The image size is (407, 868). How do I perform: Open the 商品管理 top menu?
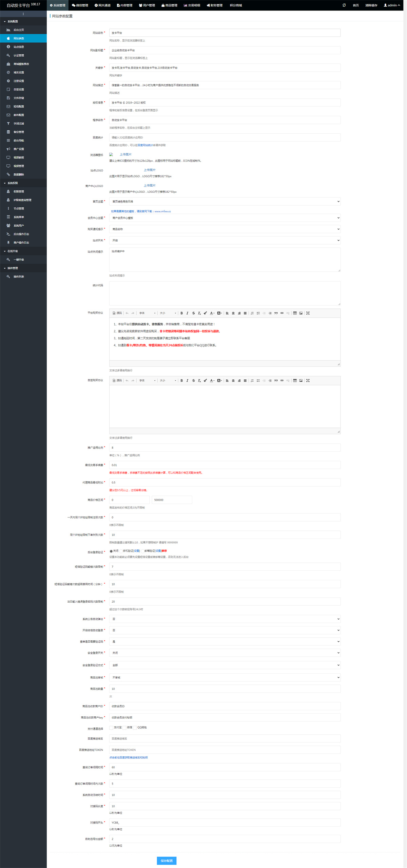tap(169, 5)
